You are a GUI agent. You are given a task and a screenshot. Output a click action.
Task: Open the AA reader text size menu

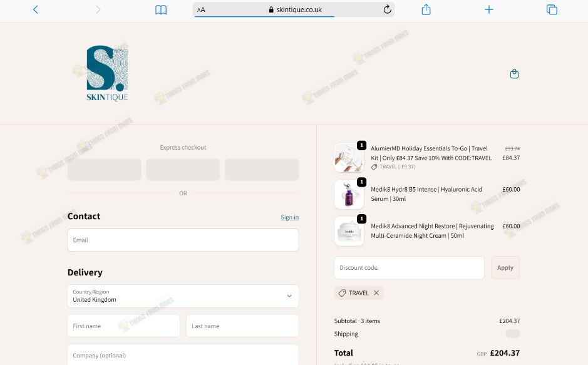pyautogui.click(x=201, y=10)
